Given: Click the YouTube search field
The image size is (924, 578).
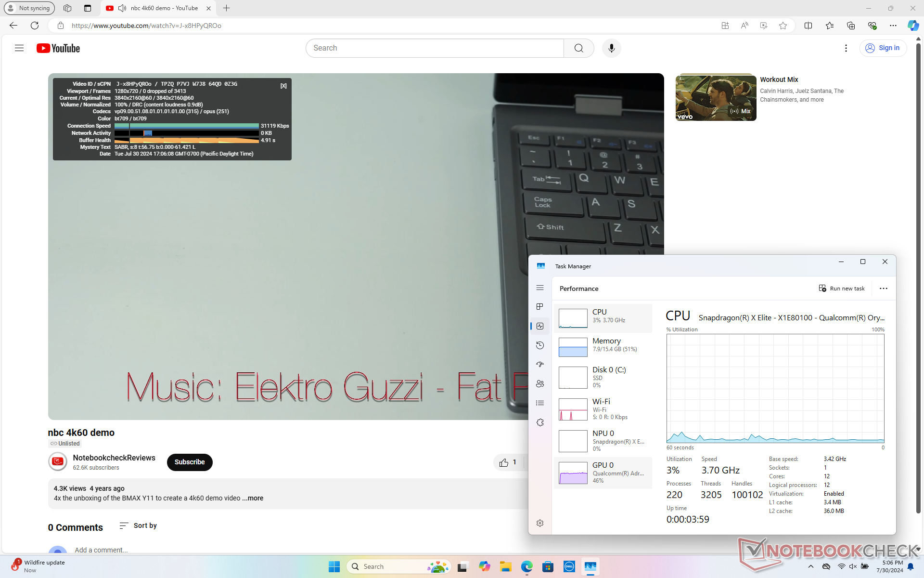Looking at the screenshot, I should tap(435, 48).
